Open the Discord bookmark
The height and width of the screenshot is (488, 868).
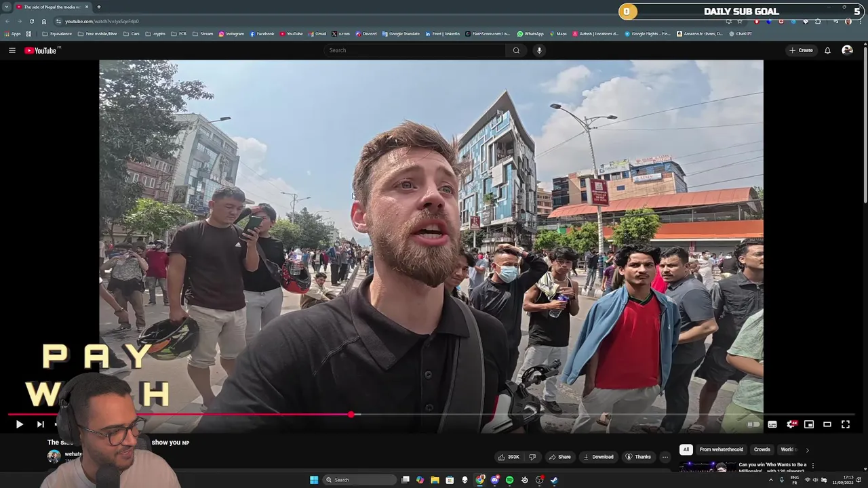(x=366, y=34)
